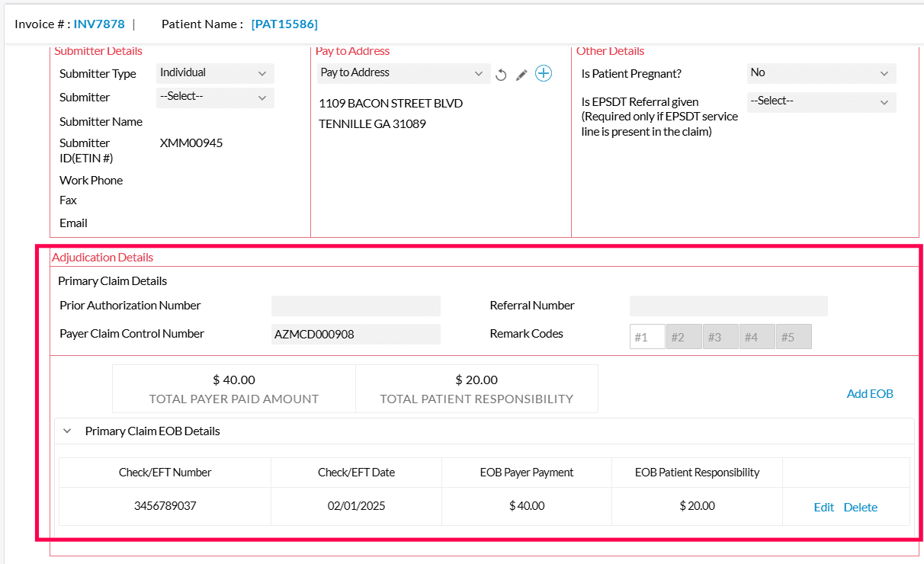924x564 pixels.
Task: Click the refresh icon beside Pay to Address
Action: click(501, 74)
